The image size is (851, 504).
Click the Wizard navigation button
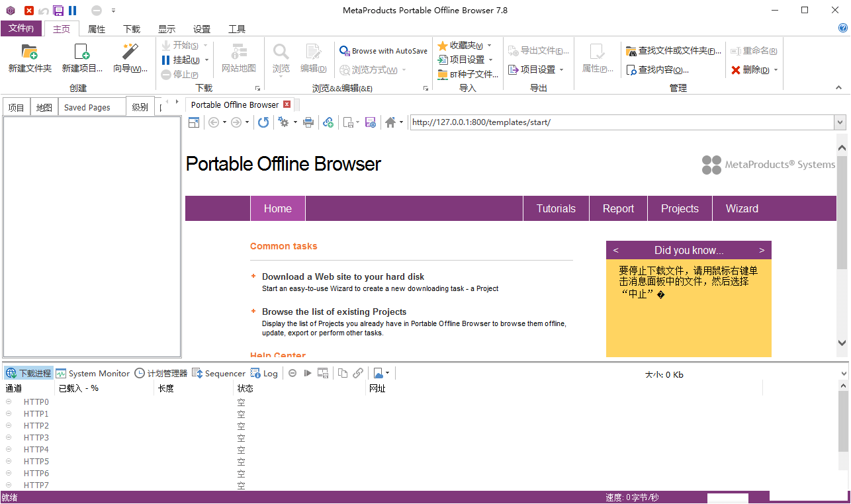pyautogui.click(x=742, y=208)
